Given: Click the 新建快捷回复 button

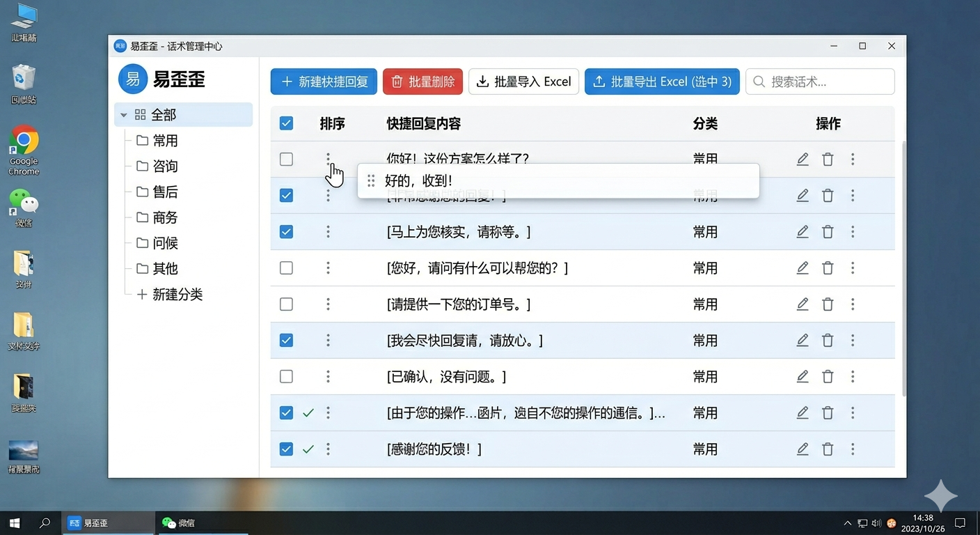Looking at the screenshot, I should point(323,82).
